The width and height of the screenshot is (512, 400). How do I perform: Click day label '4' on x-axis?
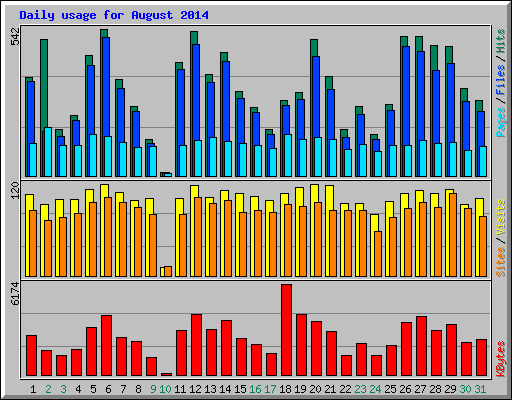(78, 389)
